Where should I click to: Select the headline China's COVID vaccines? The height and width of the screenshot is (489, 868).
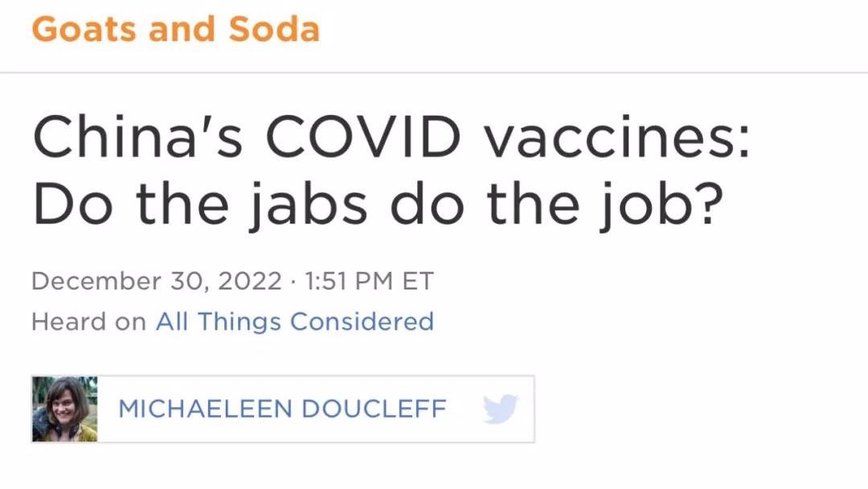coord(391,136)
